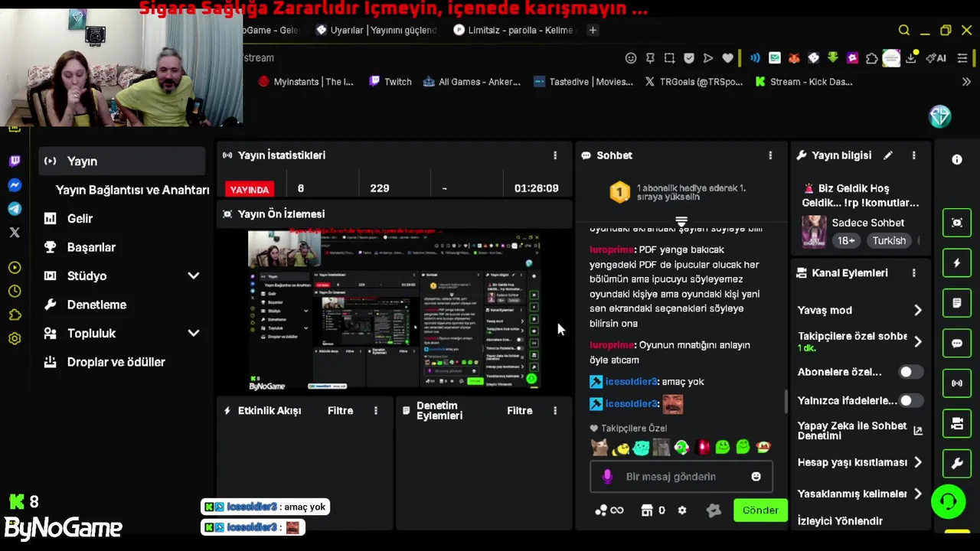
Task: Switch to the Limitsiz - parolla browser tab
Action: tap(513, 31)
